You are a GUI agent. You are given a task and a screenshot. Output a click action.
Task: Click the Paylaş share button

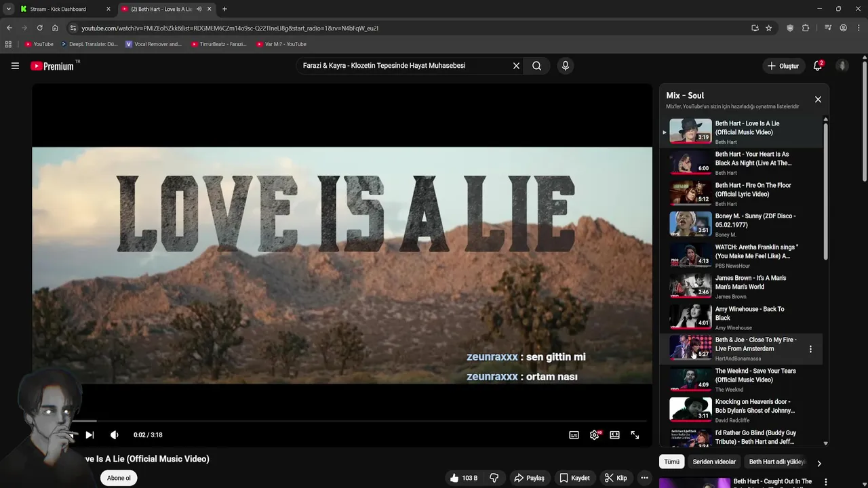[x=529, y=478]
